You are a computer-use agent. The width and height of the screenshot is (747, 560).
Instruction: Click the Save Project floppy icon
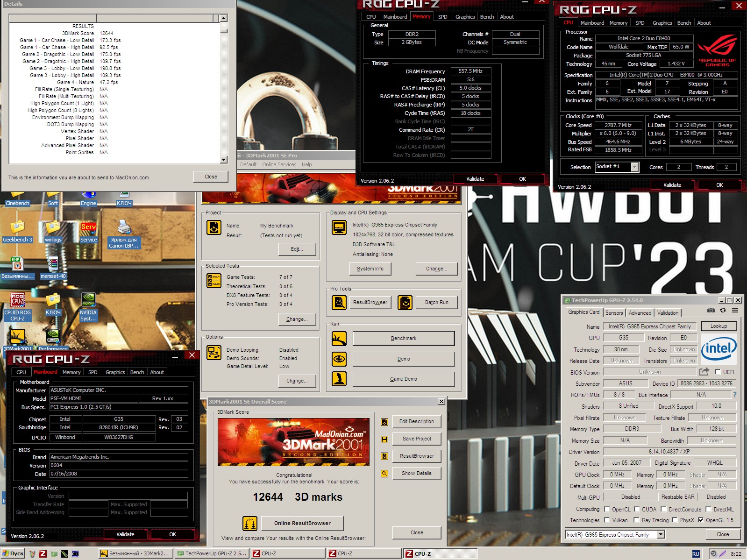[384, 439]
